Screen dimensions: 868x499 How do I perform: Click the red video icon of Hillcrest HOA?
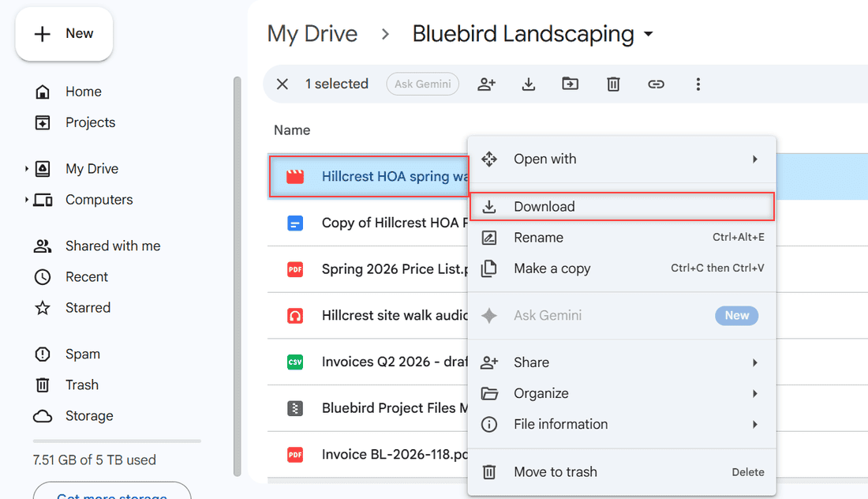coord(295,177)
